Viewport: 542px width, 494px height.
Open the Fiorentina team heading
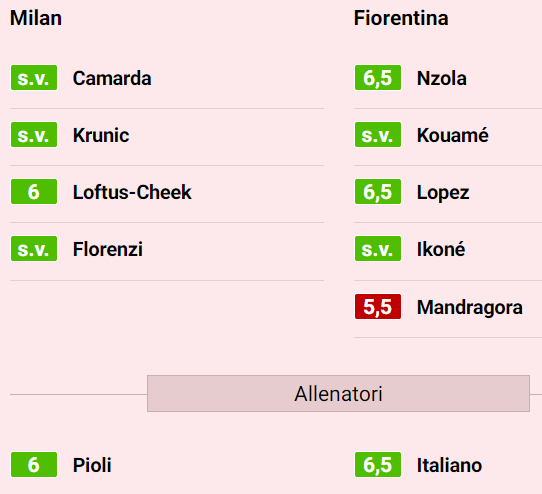401,18
